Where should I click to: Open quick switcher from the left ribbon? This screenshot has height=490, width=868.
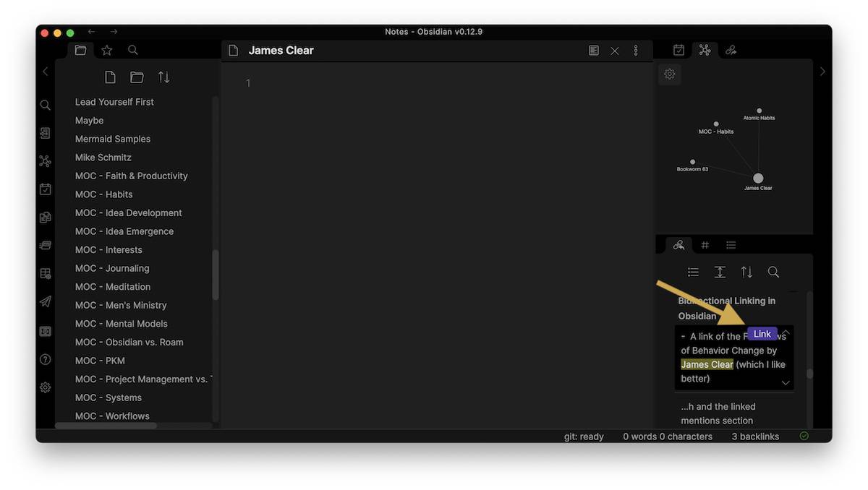point(45,106)
